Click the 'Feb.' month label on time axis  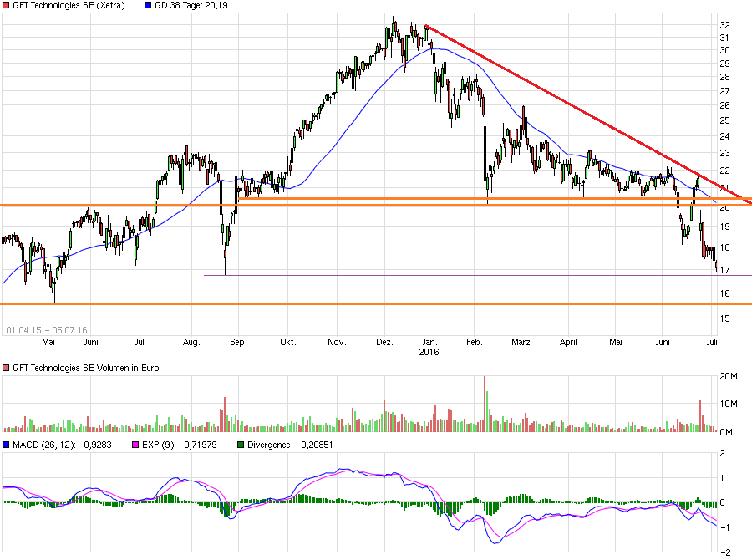pos(474,342)
